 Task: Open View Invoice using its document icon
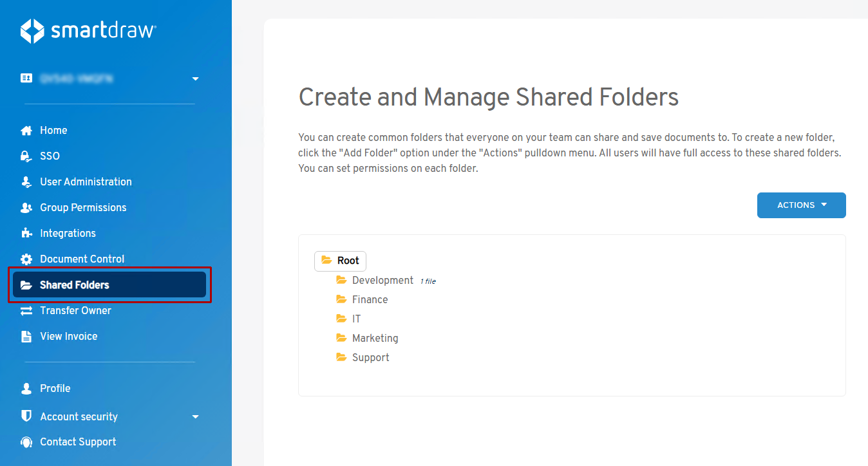click(26, 336)
